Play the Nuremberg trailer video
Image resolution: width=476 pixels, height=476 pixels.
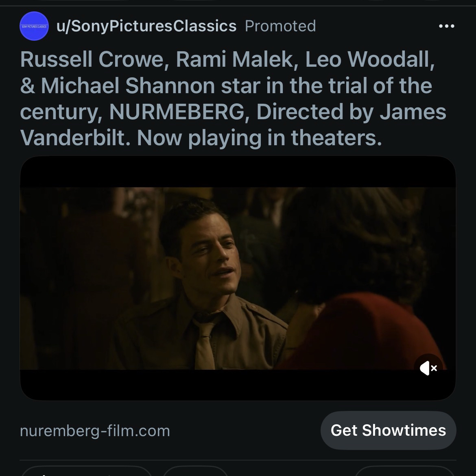point(238,278)
